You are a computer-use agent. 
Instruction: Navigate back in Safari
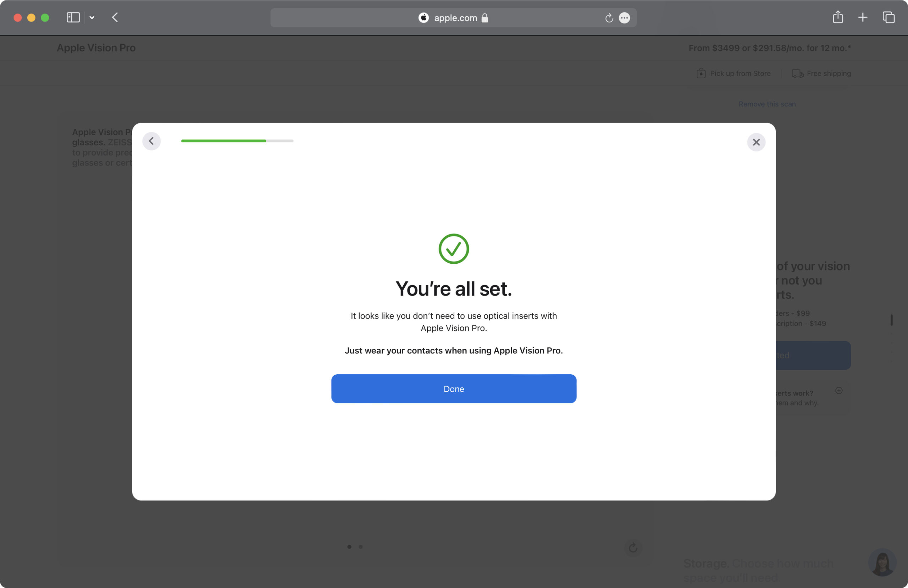(115, 17)
